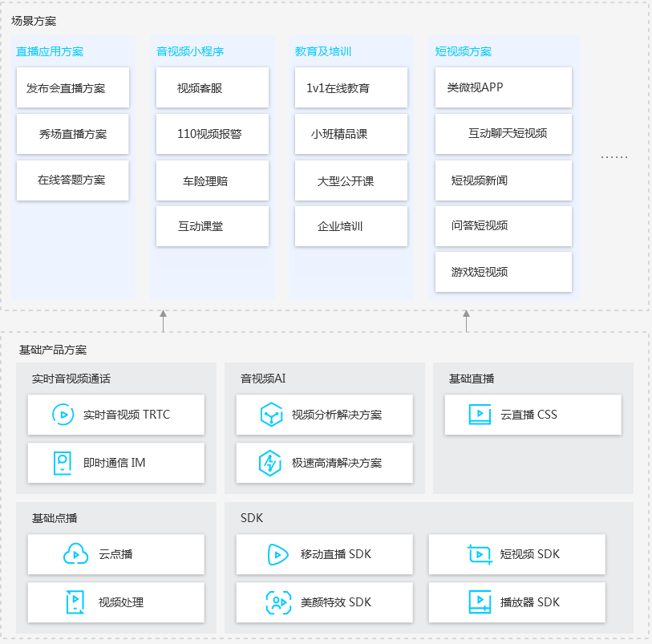The width and height of the screenshot is (652, 644).
Task: Click the orange ellipsis for more scenarios
Action: (x=614, y=157)
